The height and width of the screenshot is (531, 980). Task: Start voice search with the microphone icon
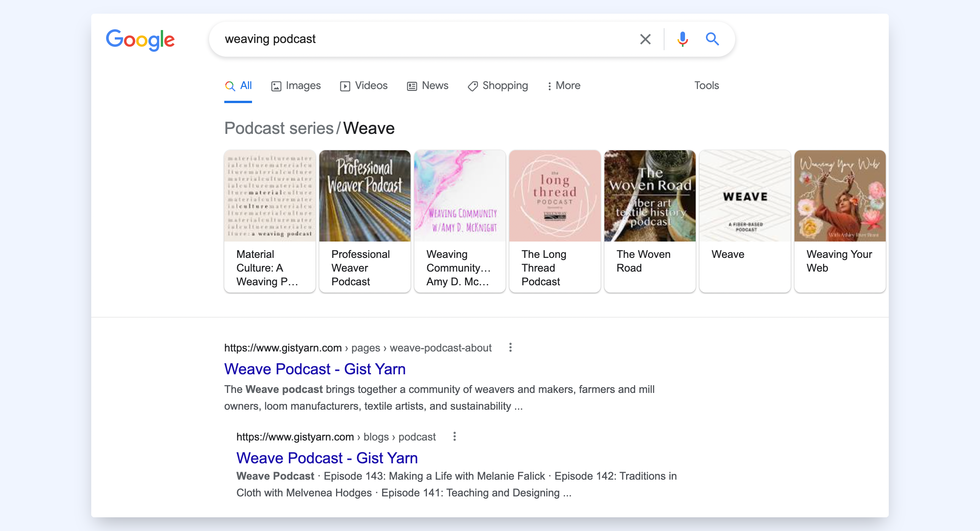682,39
